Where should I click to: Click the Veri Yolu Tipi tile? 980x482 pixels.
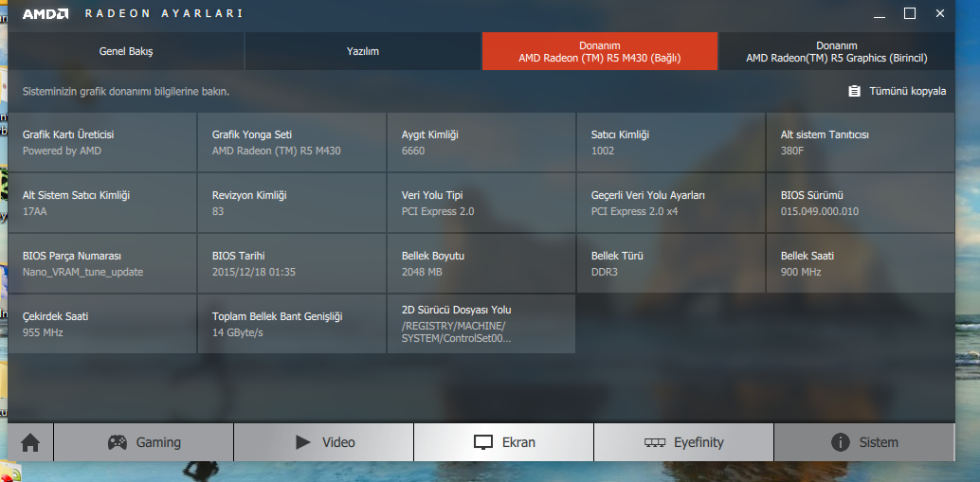(x=481, y=203)
